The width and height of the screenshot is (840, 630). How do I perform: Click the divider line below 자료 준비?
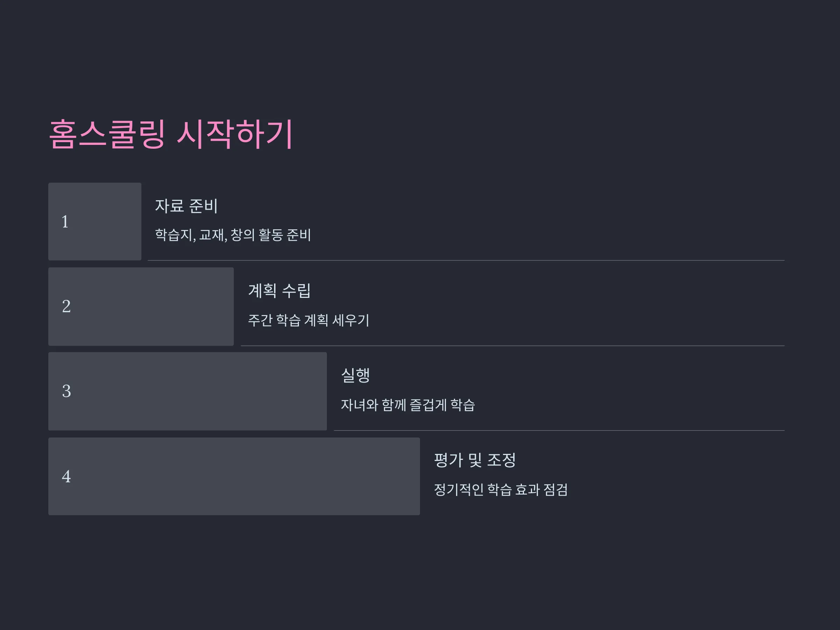click(466, 260)
